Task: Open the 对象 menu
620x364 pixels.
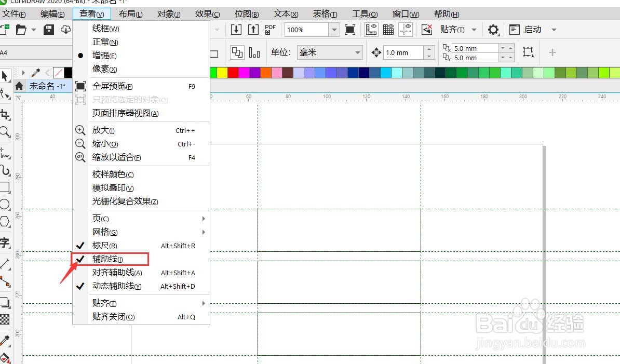Action: click(169, 14)
